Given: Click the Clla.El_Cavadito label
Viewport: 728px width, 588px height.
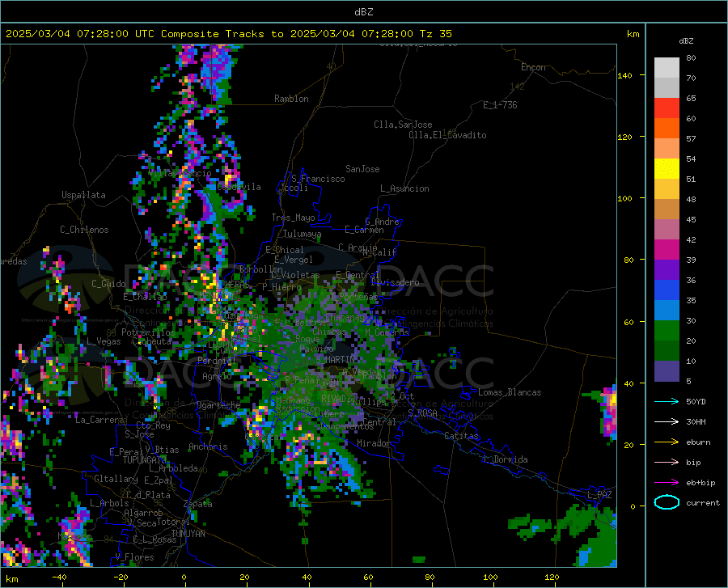Looking at the screenshot, I should 447,135.
